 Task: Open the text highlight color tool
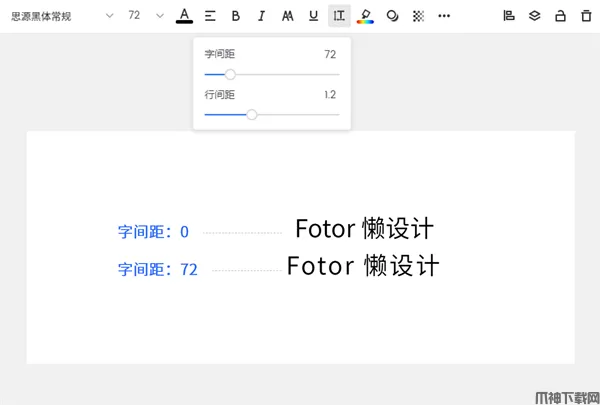coord(365,16)
